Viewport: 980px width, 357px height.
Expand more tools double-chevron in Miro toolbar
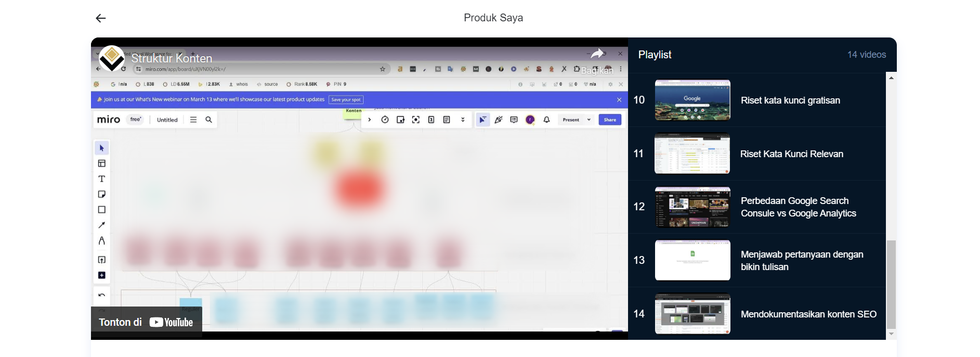pos(463,120)
